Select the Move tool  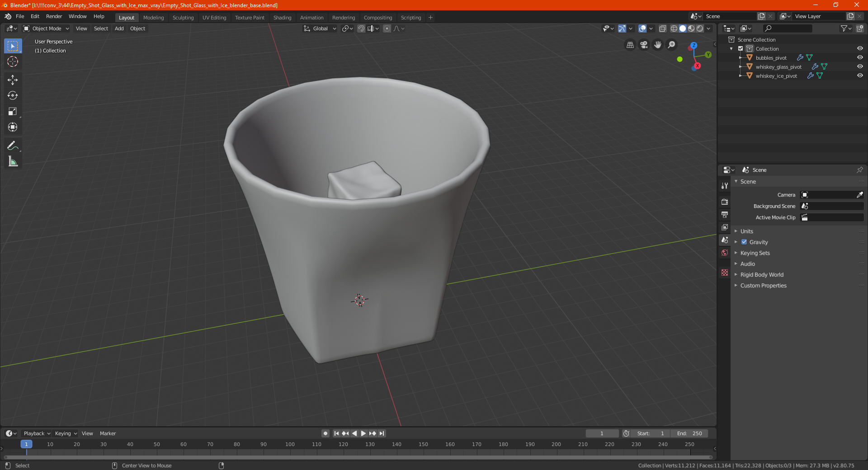pyautogui.click(x=13, y=80)
